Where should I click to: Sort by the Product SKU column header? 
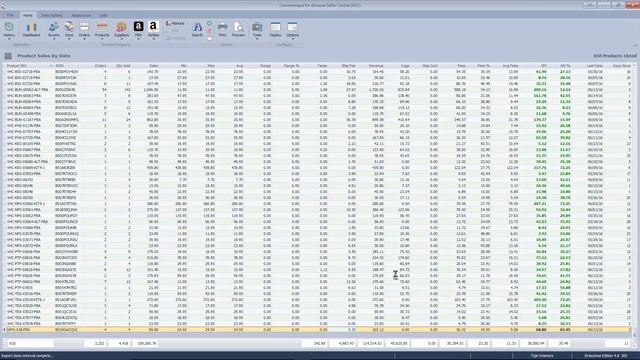point(29,66)
